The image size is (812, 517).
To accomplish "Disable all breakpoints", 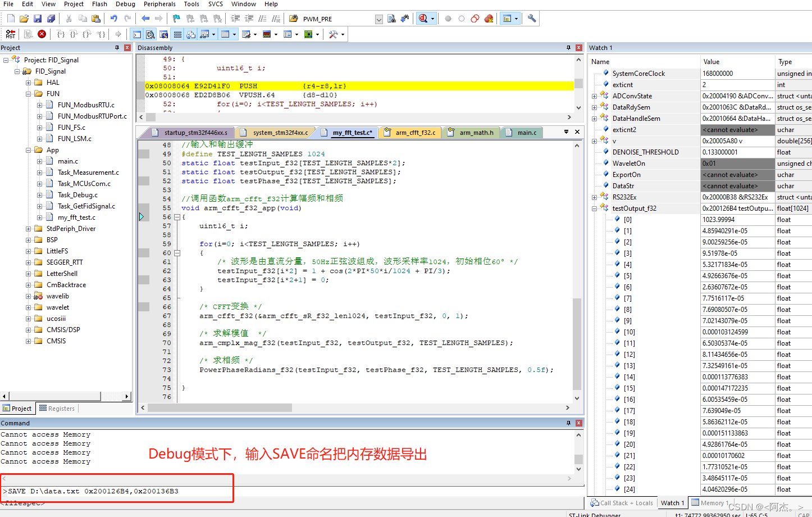I will [x=475, y=18].
